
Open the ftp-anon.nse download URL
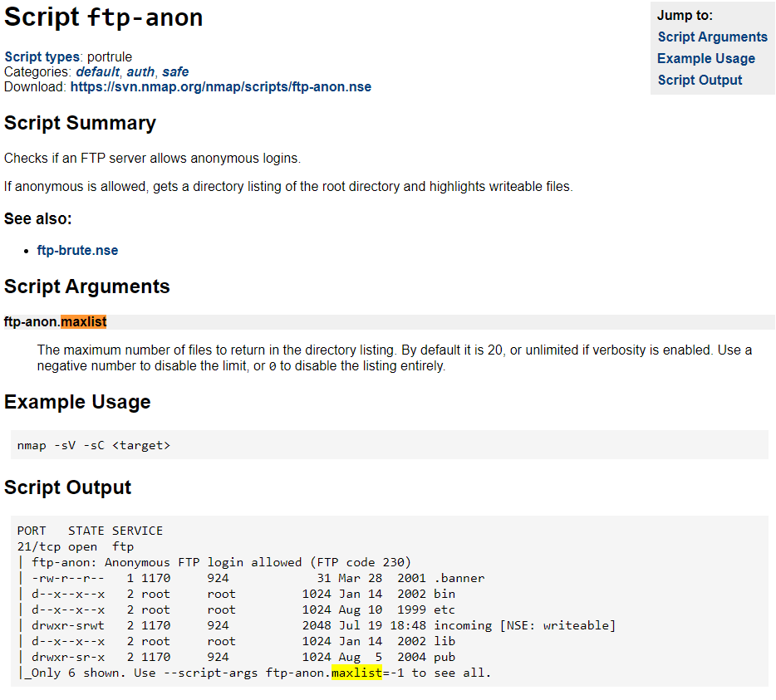tap(221, 86)
